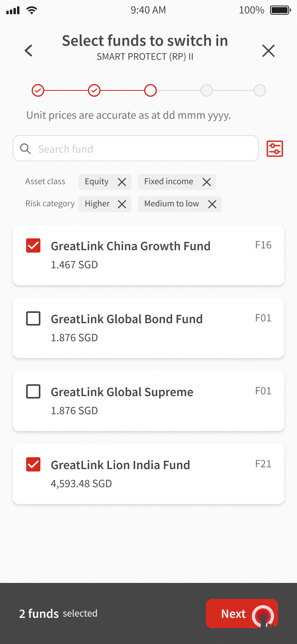Remove the Equity filter chip

click(x=122, y=182)
